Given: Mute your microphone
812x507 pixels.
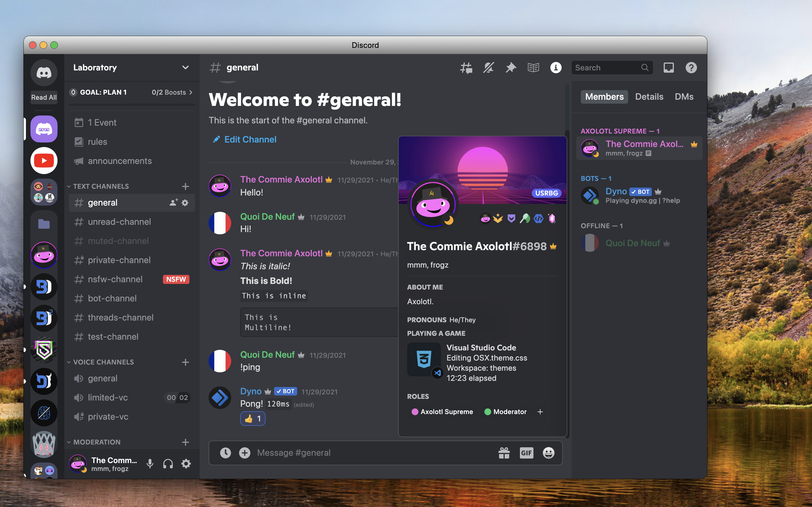Looking at the screenshot, I should coord(150,463).
